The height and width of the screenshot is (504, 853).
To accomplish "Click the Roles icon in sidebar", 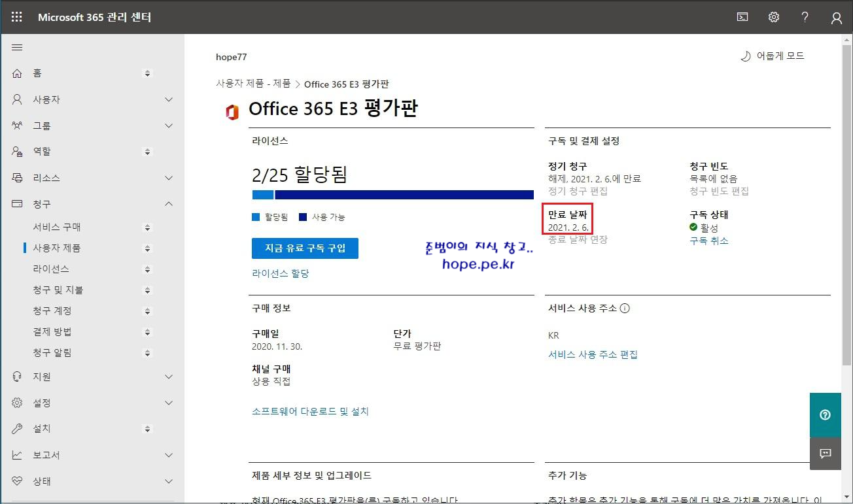I will click(x=17, y=152).
